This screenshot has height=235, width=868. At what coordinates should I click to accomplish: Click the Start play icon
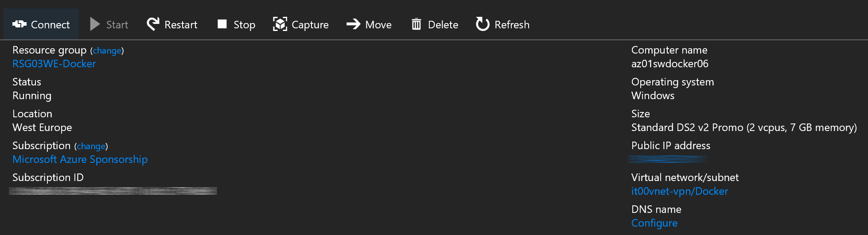(x=95, y=24)
